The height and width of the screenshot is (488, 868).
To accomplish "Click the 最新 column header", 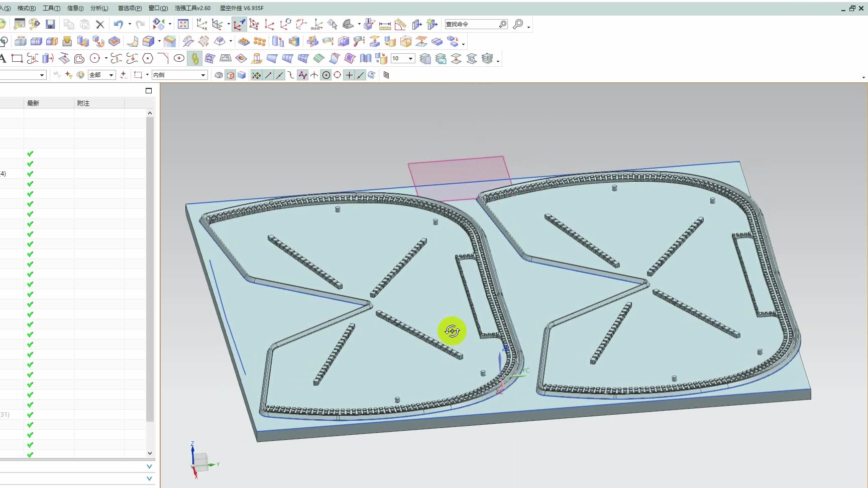I will click(x=49, y=103).
